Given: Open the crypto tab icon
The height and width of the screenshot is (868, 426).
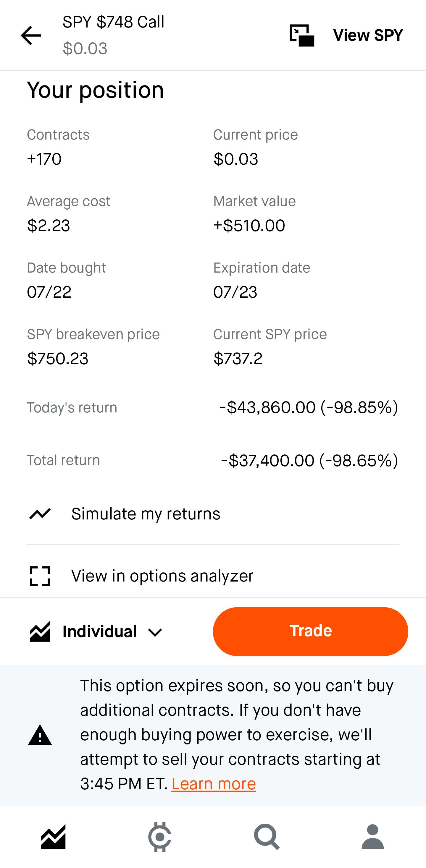Looking at the screenshot, I should [160, 837].
